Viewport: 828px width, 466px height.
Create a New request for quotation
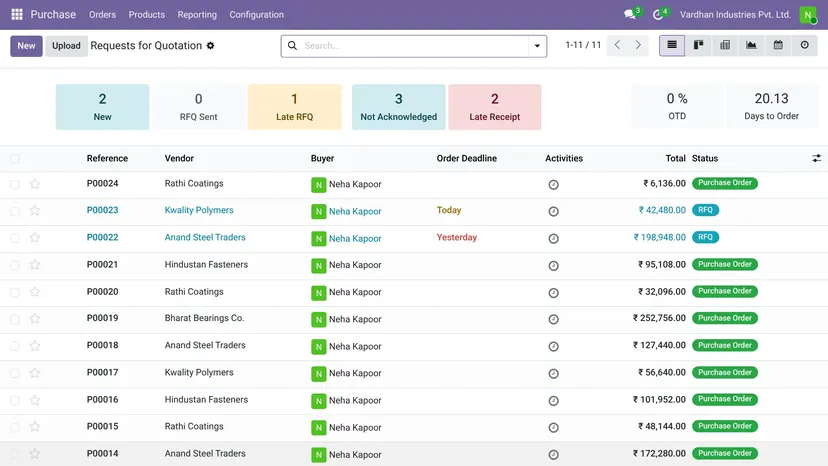26,46
